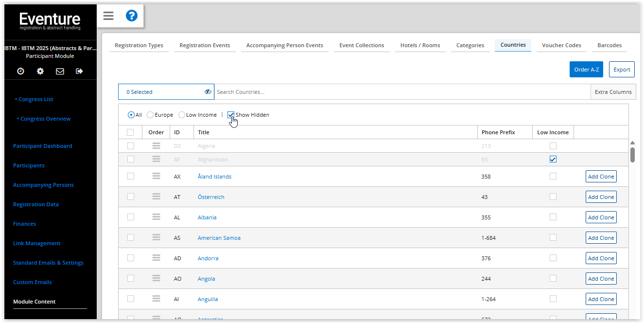The image size is (644, 323).
Task: Select the Europe radio filter
Action: 150,115
